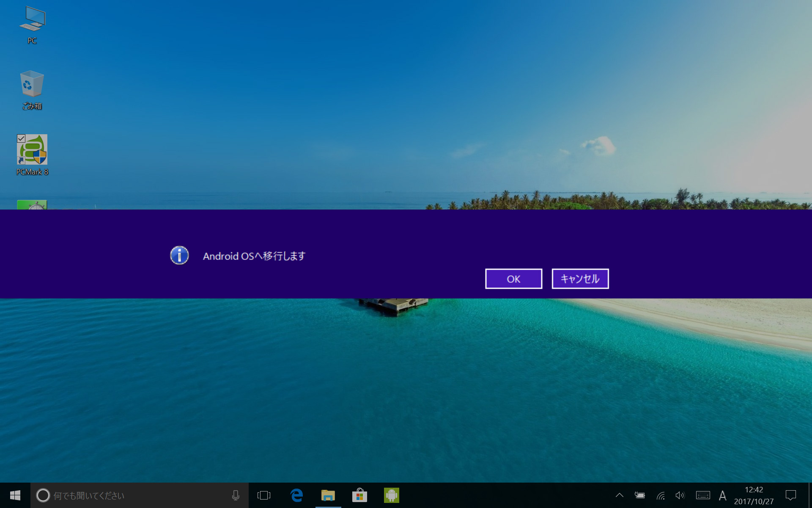812x508 pixels.
Task: Open the volume control icon
Action: tap(680, 495)
